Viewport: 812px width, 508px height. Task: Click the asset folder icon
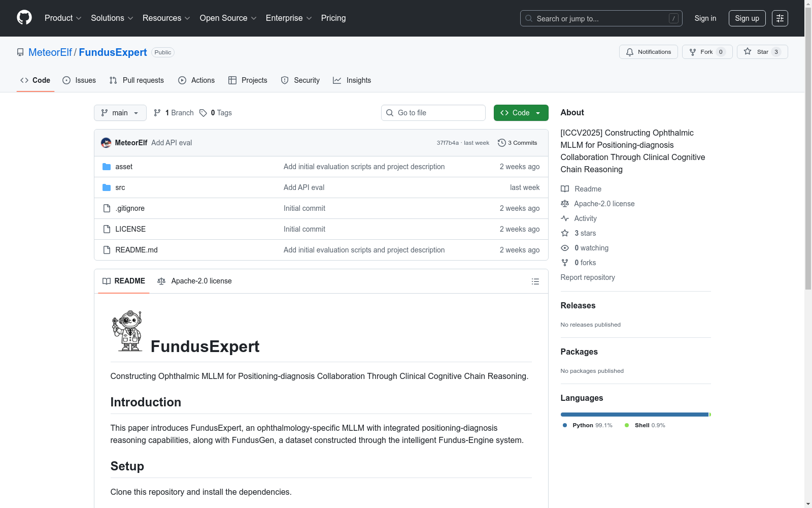pyautogui.click(x=107, y=167)
